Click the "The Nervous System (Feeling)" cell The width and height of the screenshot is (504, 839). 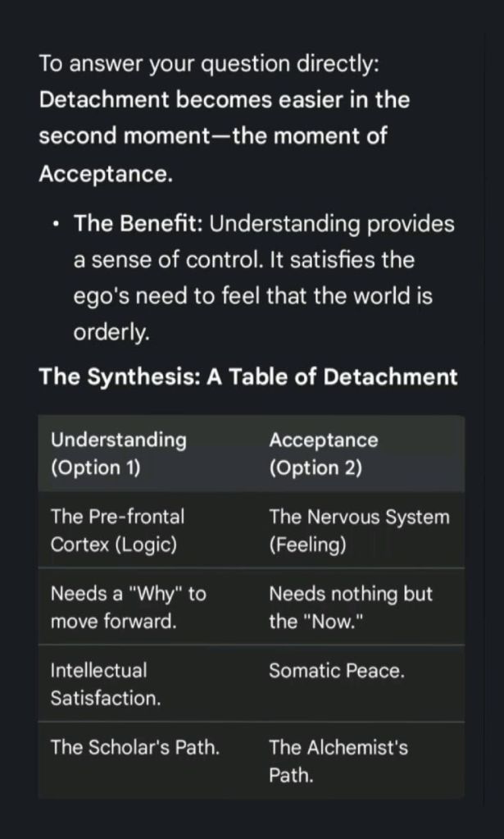(x=359, y=531)
